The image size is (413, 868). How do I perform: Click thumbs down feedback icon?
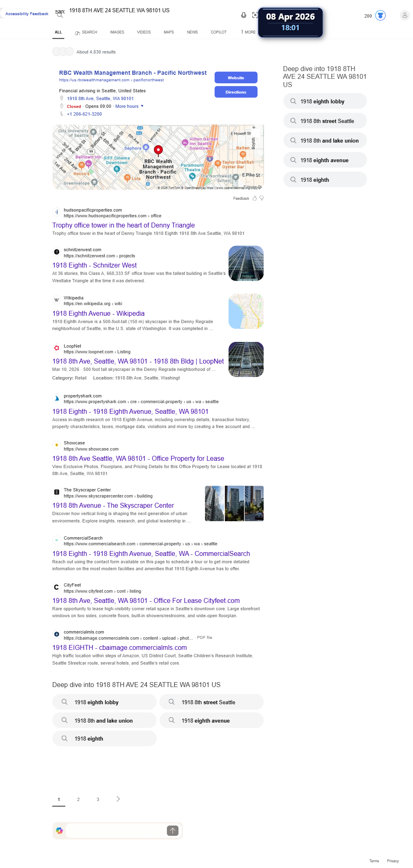point(262,198)
